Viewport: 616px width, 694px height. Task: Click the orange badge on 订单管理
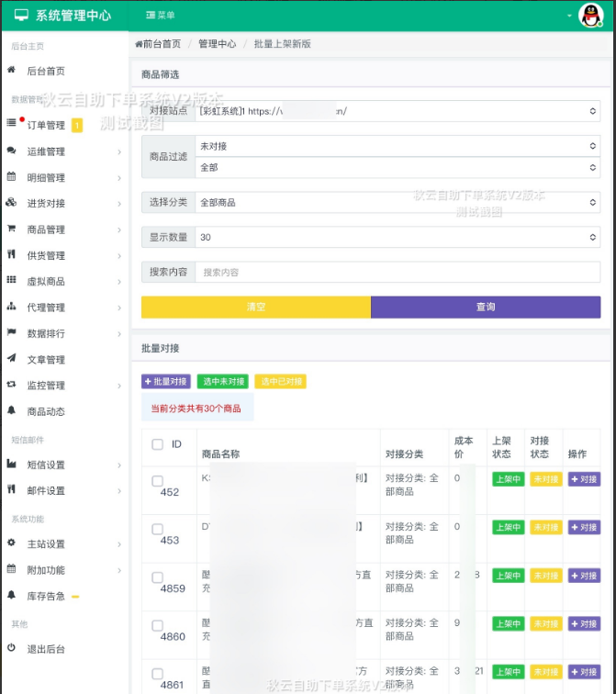pos(77,126)
